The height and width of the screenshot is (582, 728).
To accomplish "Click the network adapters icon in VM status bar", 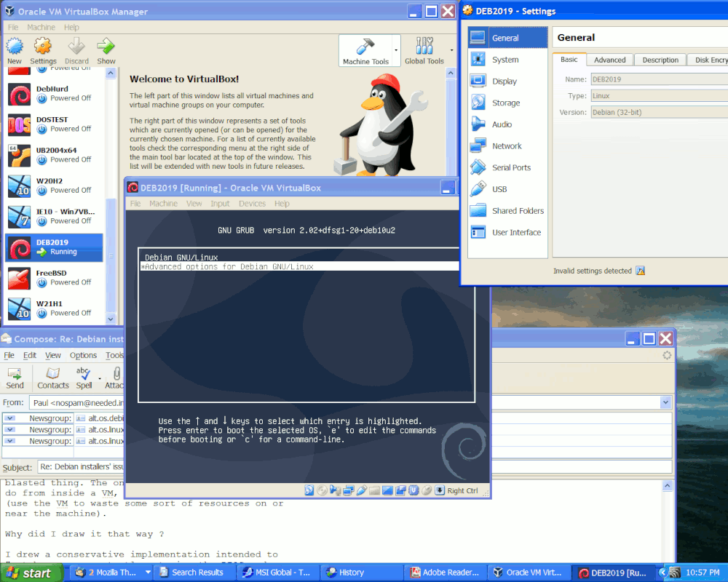I will tap(348, 490).
